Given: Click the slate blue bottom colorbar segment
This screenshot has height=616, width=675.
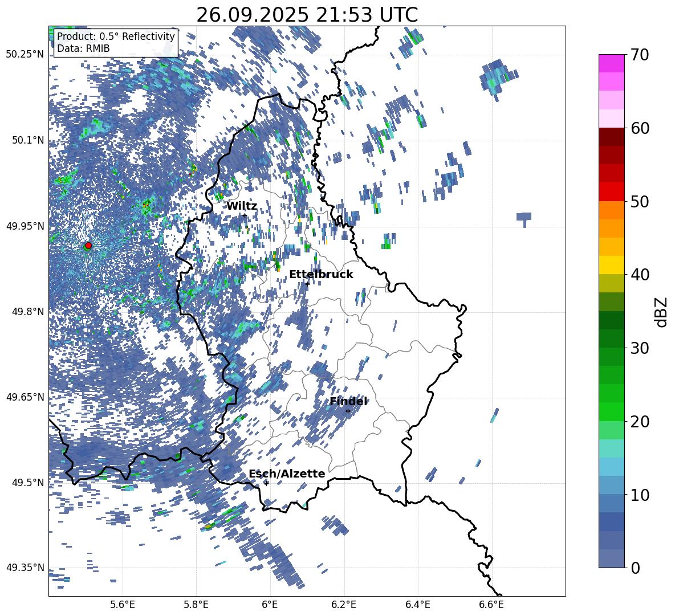Looking at the screenshot, I should [x=611, y=558].
